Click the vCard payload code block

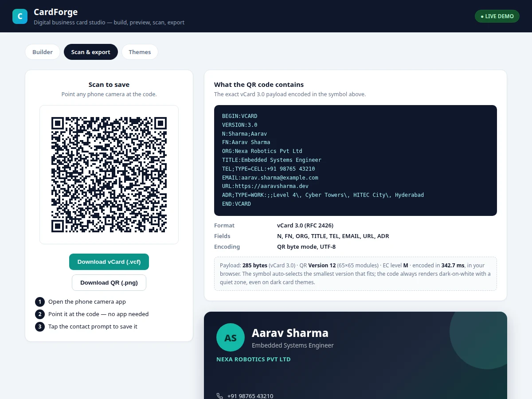click(x=356, y=160)
